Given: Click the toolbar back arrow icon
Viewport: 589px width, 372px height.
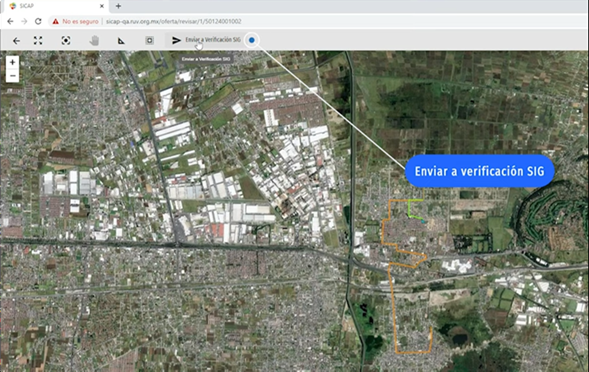Looking at the screenshot, I should tap(16, 41).
